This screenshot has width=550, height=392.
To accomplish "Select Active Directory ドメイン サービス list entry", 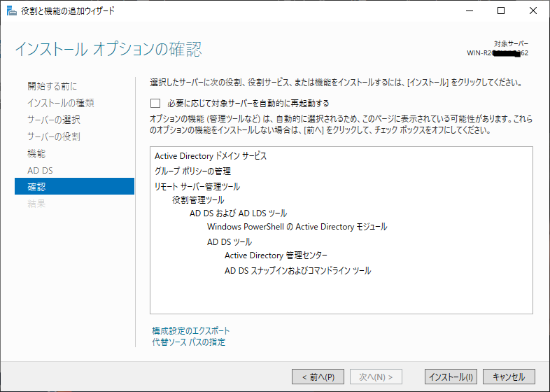I will (211, 156).
